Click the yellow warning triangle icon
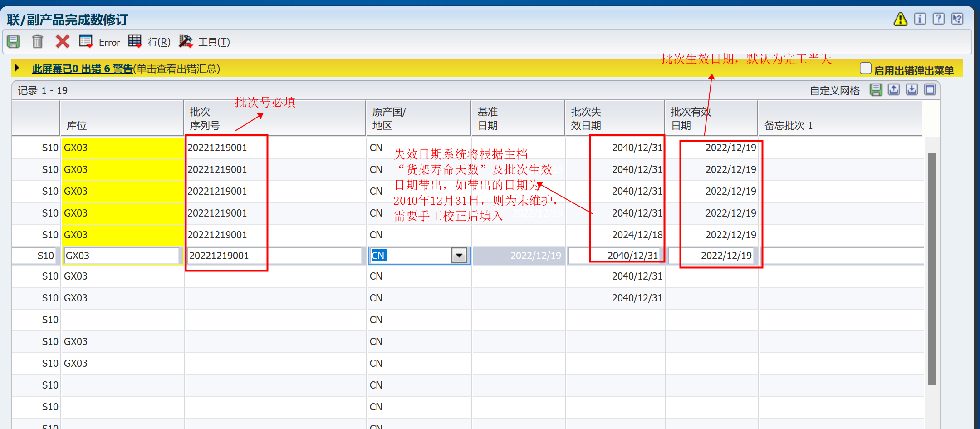980x429 pixels. point(900,19)
